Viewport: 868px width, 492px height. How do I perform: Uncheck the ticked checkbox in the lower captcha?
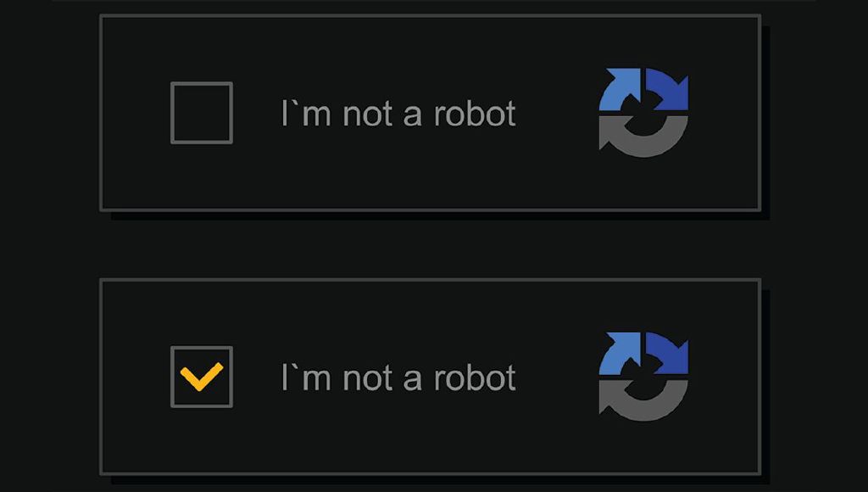pyautogui.click(x=202, y=377)
